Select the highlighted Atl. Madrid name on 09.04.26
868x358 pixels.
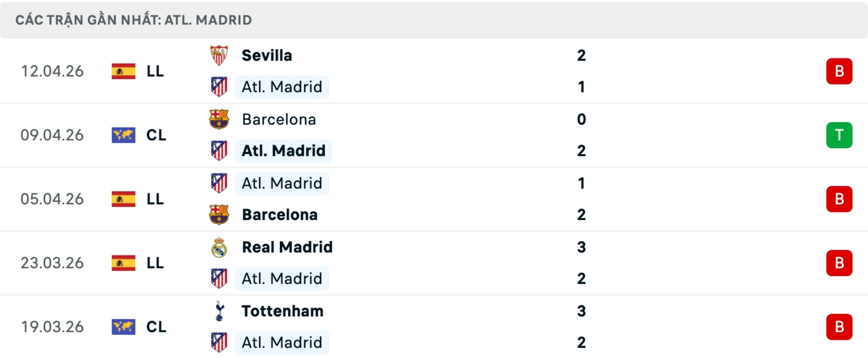pyautogui.click(x=283, y=151)
